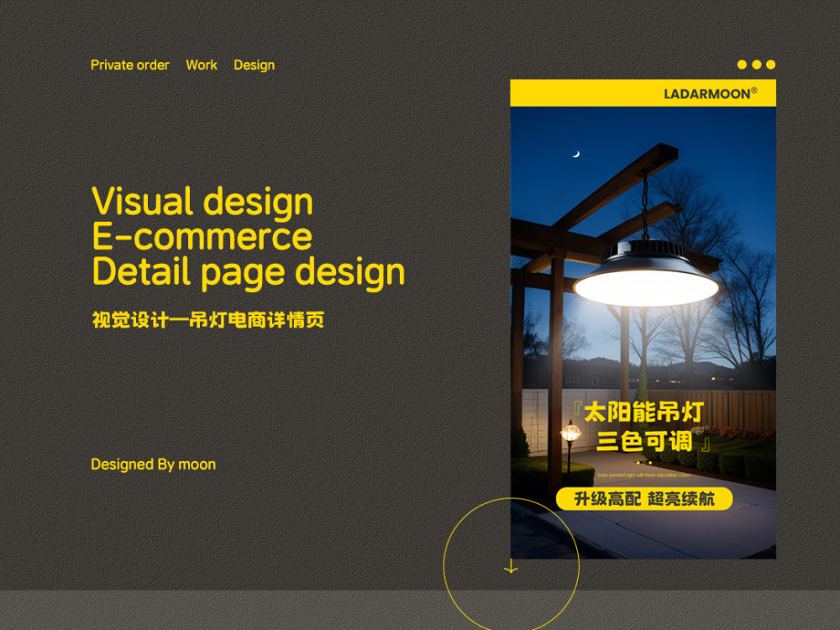Click the Designed By moon credit

click(153, 465)
